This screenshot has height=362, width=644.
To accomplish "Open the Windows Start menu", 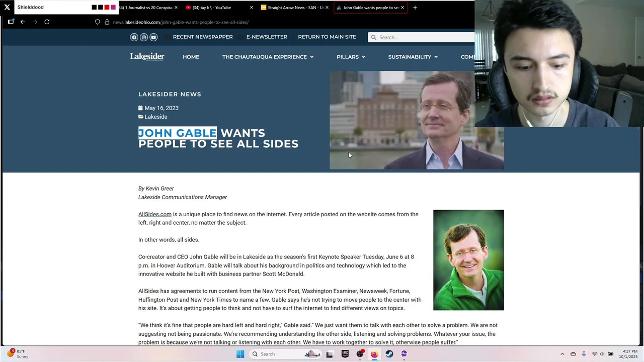I will [x=240, y=354].
